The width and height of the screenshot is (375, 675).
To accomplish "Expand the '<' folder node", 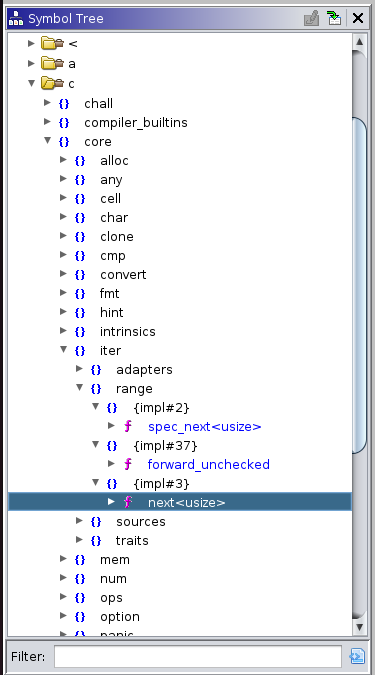I will (x=31, y=43).
